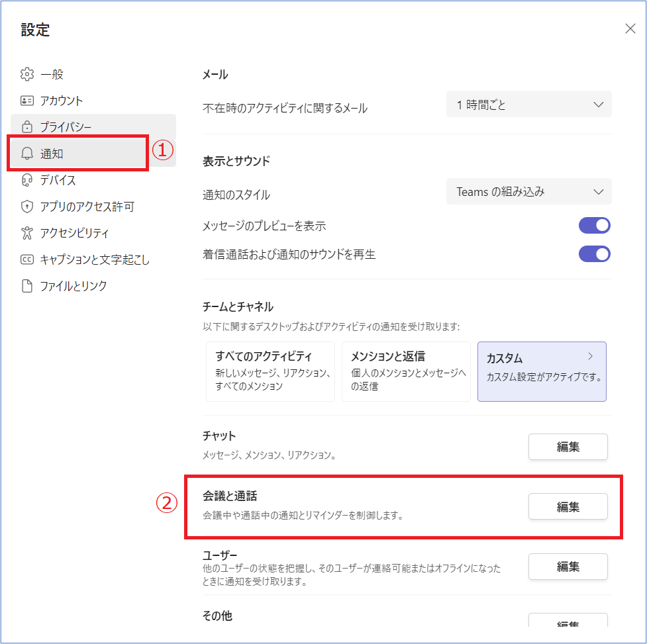Click the gear icon beside 一般
The width and height of the screenshot is (647, 644).
point(27,74)
